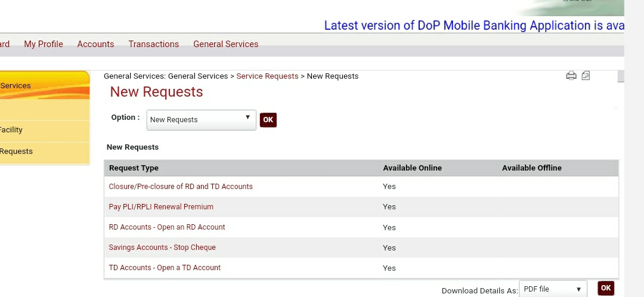Click Savings Accounts - Stop Cheque link

click(162, 247)
